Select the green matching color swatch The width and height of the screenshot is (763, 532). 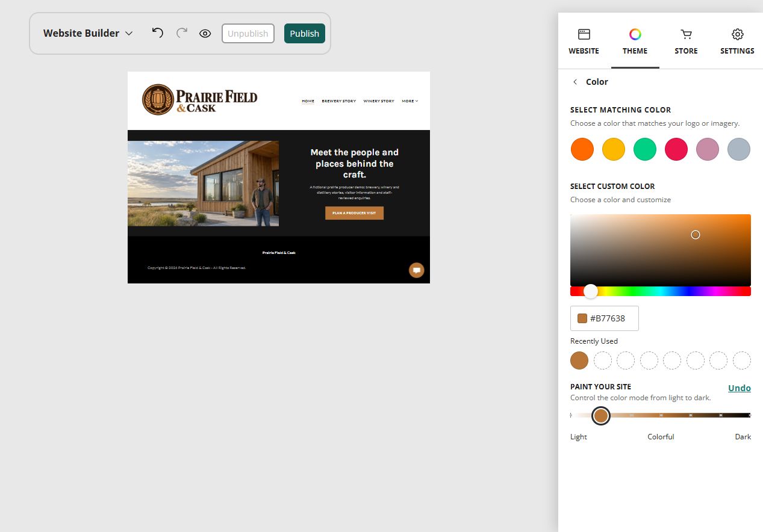tap(645, 149)
